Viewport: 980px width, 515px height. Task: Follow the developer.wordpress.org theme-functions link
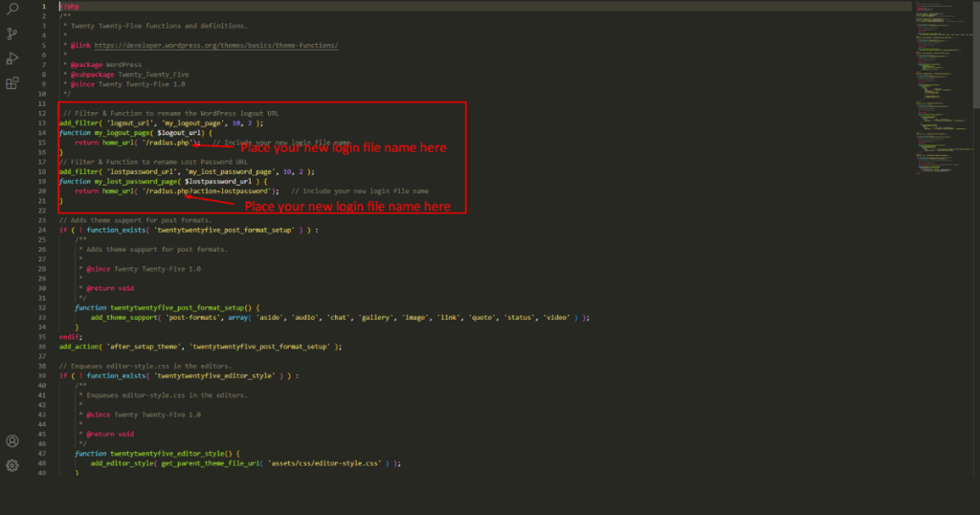[216, 46]
